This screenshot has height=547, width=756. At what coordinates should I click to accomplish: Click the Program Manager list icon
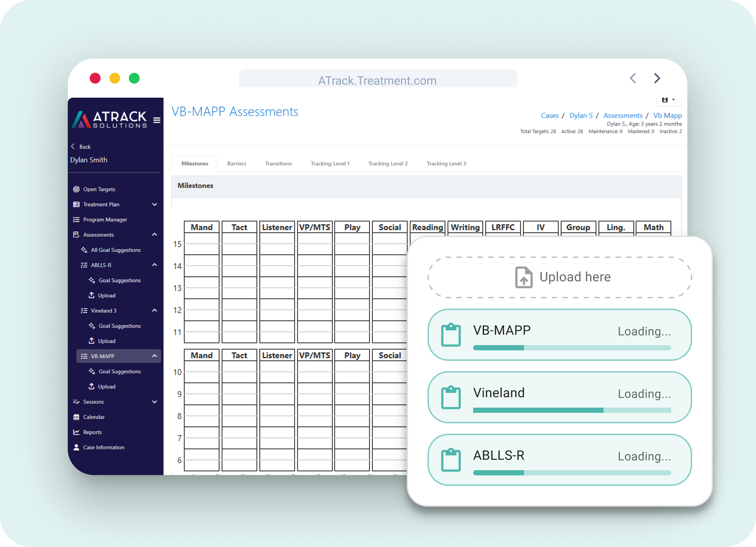[76, 219]
